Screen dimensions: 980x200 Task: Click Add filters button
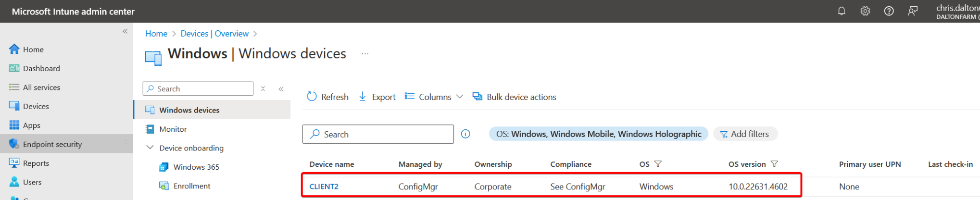pyautogui.click(x=745, y=134)
